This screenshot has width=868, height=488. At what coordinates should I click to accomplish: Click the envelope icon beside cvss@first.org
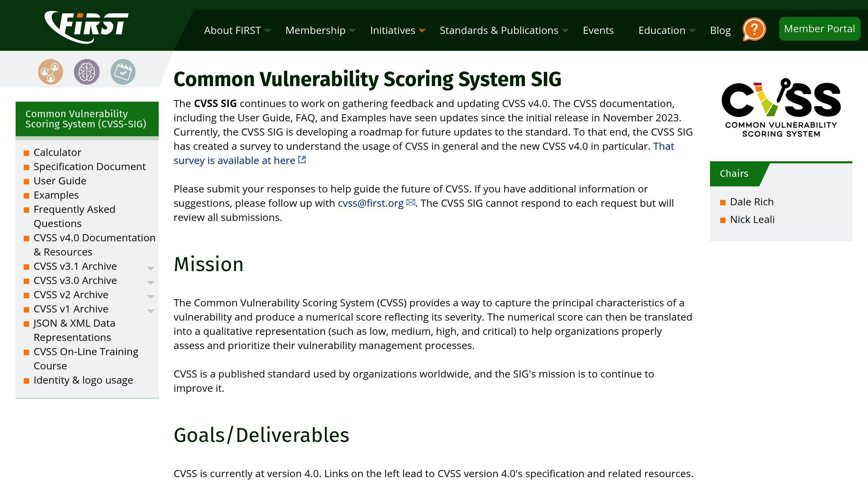pyautogui.click(x=411, y=202)
